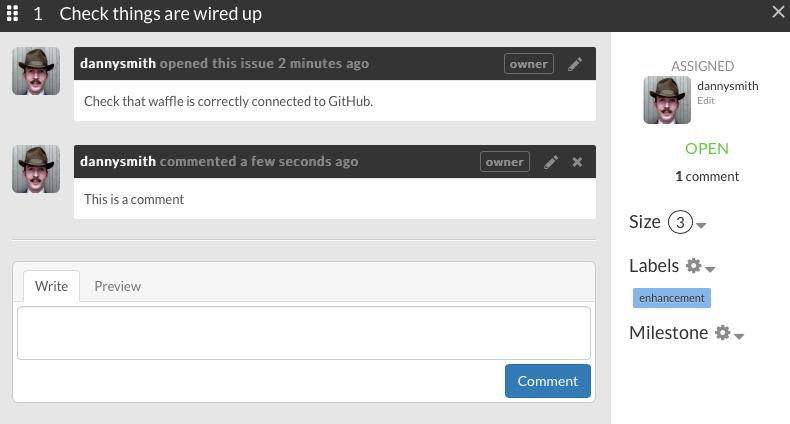The image size is (790, 424).
Task: Click the blue enhancement label
Action: 671,298
